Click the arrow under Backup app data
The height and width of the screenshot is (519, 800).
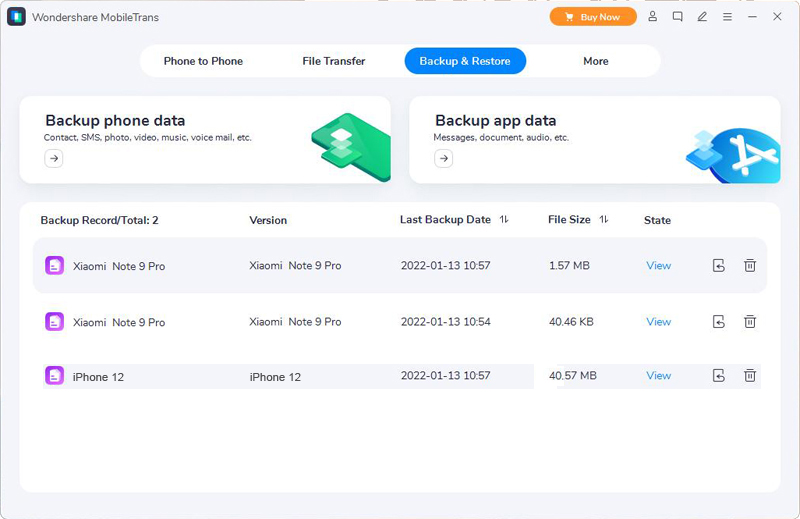(443, 158)
